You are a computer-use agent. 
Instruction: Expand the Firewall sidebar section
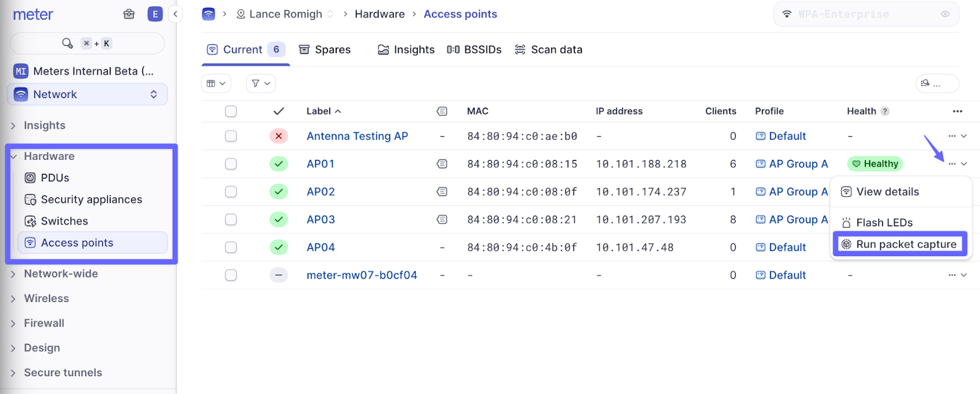pos(44,323)
